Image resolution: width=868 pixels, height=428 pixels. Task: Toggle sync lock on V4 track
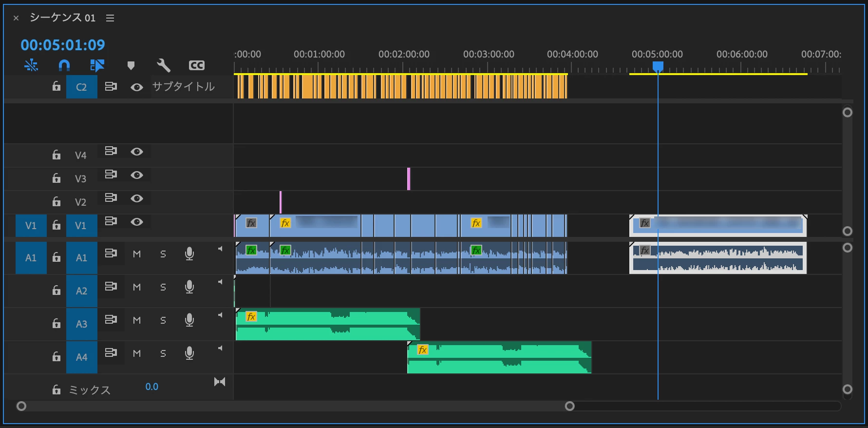[x=111, y=151]
